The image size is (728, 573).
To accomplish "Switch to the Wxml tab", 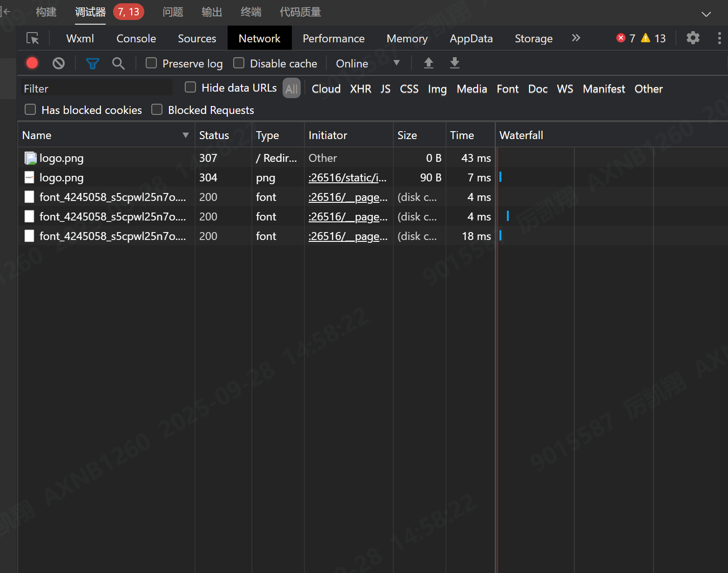I will pyautogui.click(x=80, y=39).
